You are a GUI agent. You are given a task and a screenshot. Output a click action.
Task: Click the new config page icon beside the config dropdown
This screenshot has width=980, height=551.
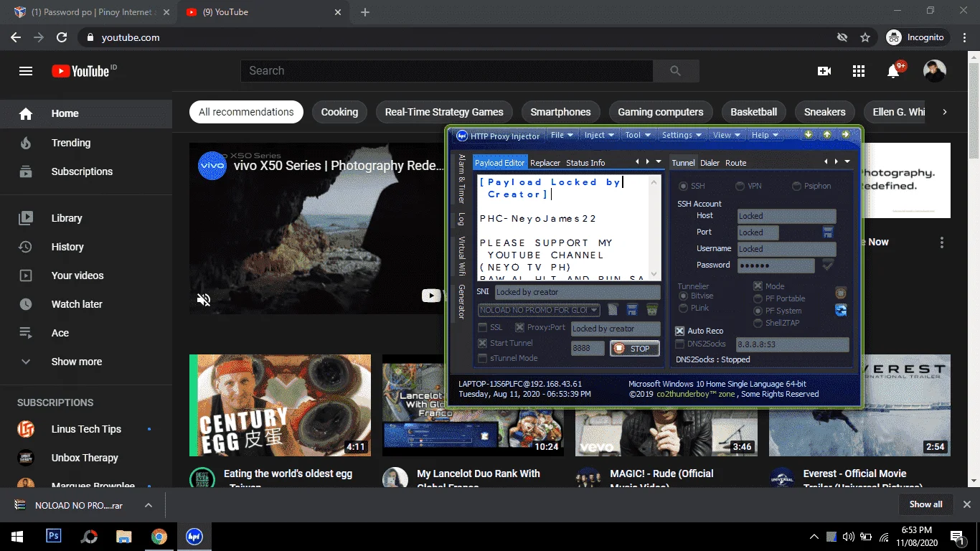pyautogui.click(x=613, y=310)
